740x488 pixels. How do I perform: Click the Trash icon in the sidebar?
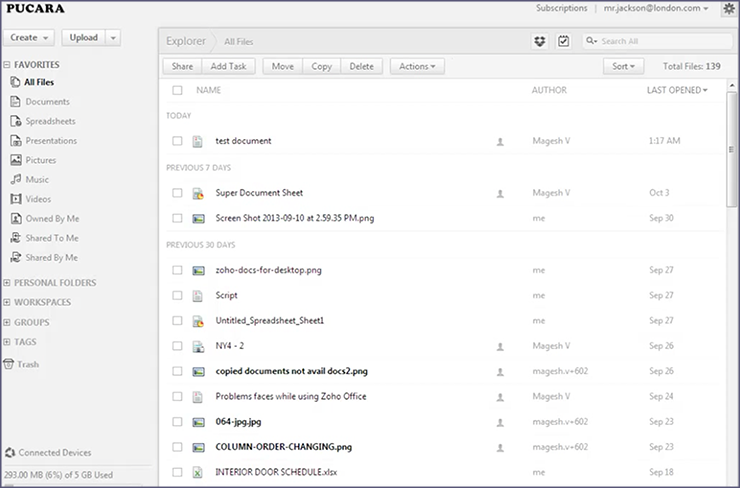click(9, 364)
